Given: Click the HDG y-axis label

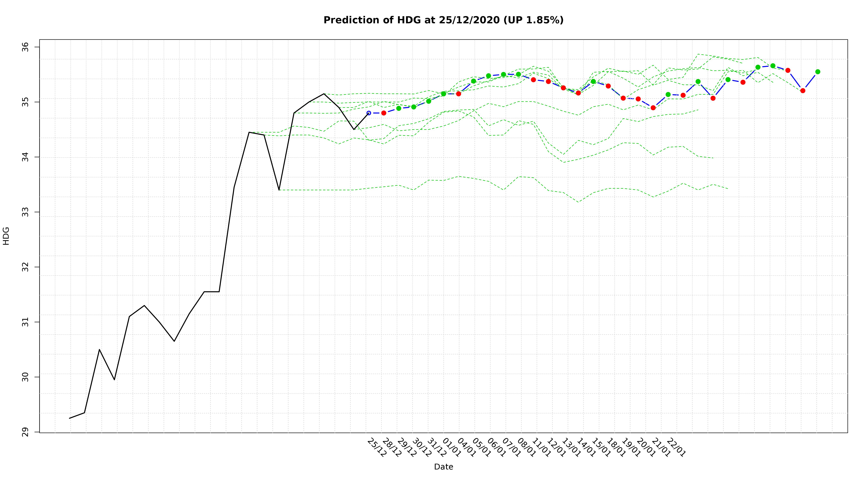Looking at the screenshot, I should [6, 236].
